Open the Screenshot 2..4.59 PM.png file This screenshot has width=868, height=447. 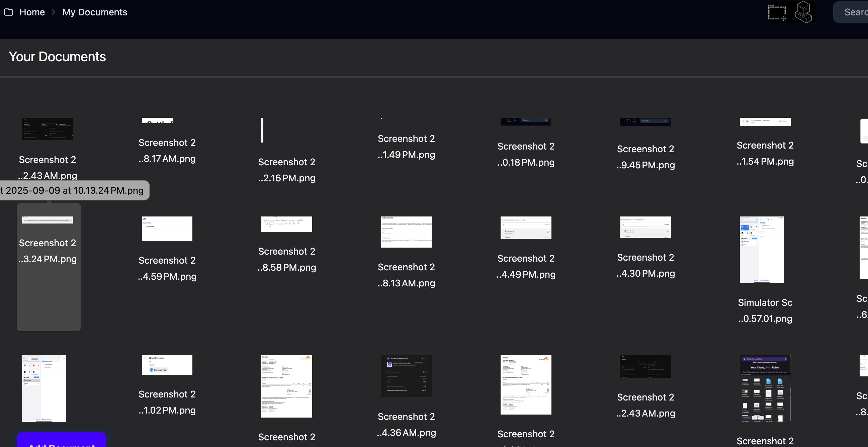click(166, 229)
